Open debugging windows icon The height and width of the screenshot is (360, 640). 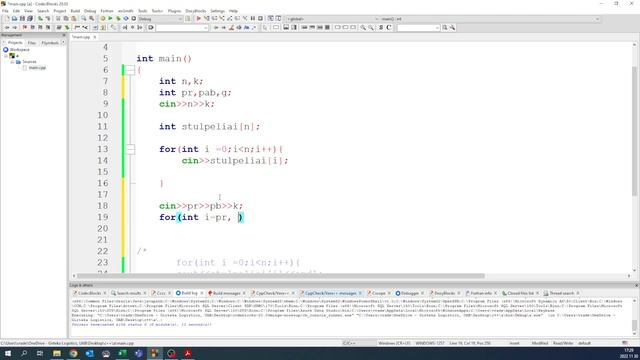pyautogui.click(x=271, y=19)
